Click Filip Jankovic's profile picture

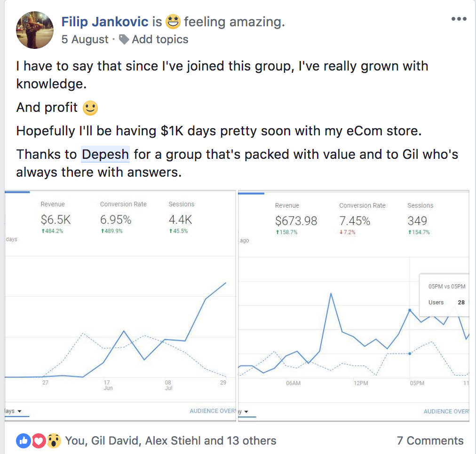click(35, 30)
